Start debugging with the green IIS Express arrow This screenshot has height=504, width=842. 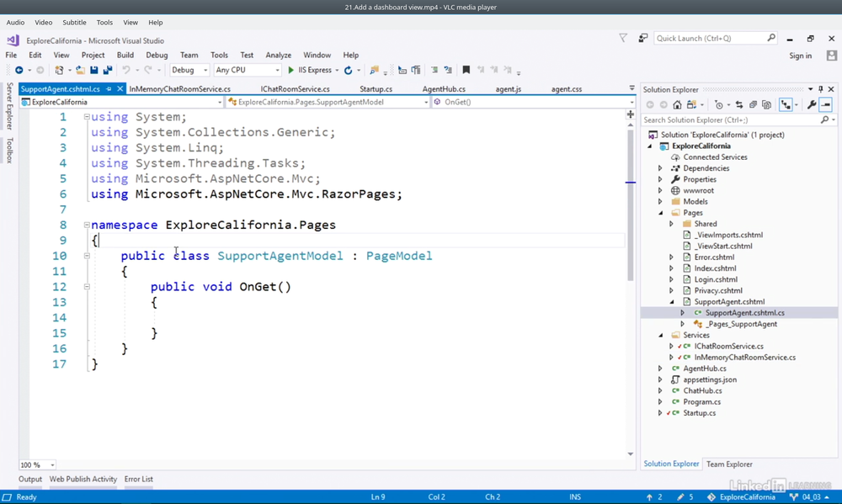pos(291,71)
